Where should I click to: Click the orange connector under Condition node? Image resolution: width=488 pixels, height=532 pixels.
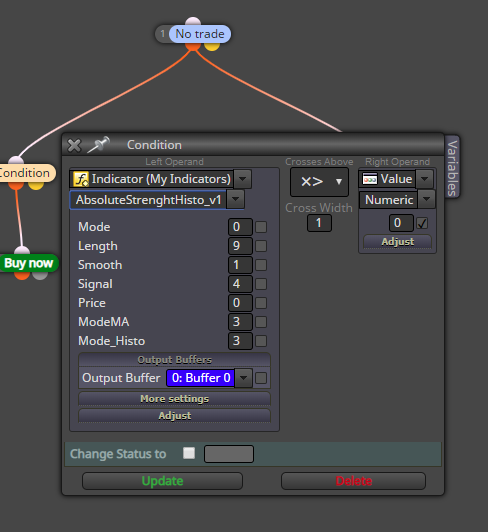[x=16, y=186]
